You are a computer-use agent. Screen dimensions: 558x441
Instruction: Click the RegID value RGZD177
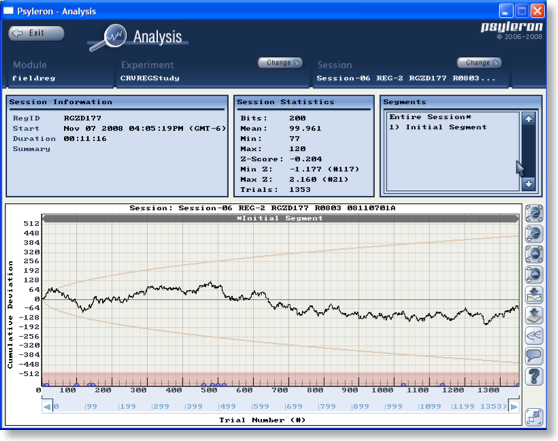pyautogui.click(x=83, y=118)
